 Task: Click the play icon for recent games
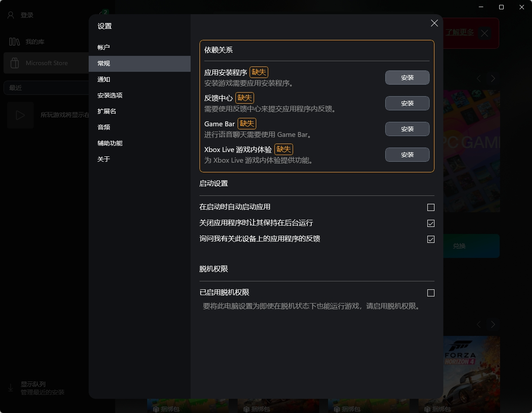click(x=20, y=115)
